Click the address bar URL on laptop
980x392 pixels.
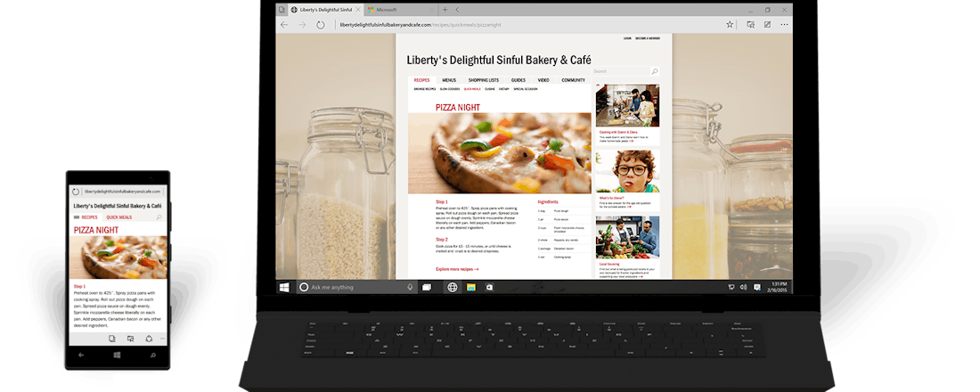419,25
